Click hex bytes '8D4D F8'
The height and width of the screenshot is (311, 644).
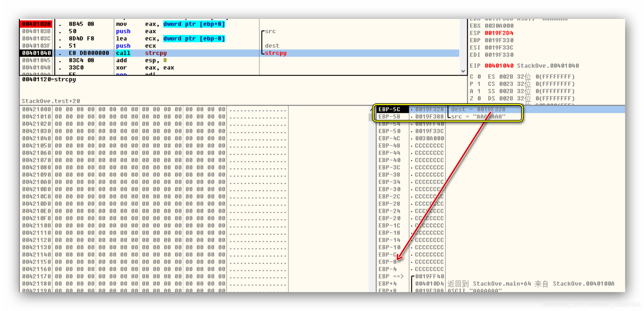pos(81,39)
